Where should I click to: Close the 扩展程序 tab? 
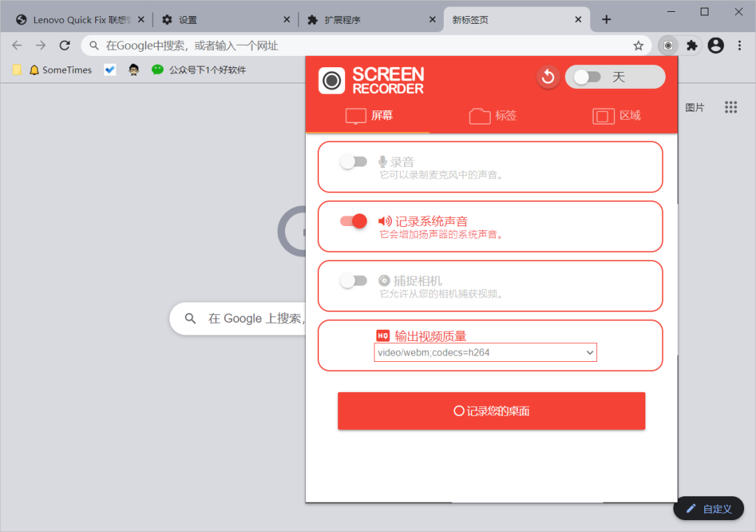[433, 20]
